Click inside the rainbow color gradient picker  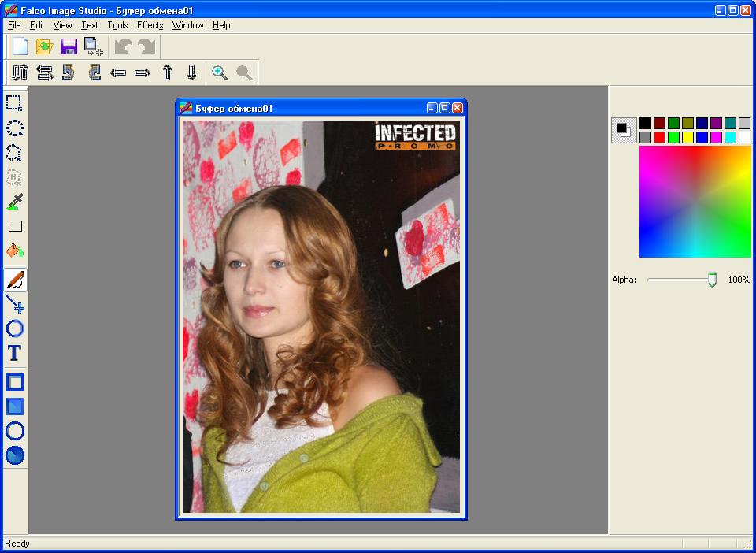pos(695,202)
